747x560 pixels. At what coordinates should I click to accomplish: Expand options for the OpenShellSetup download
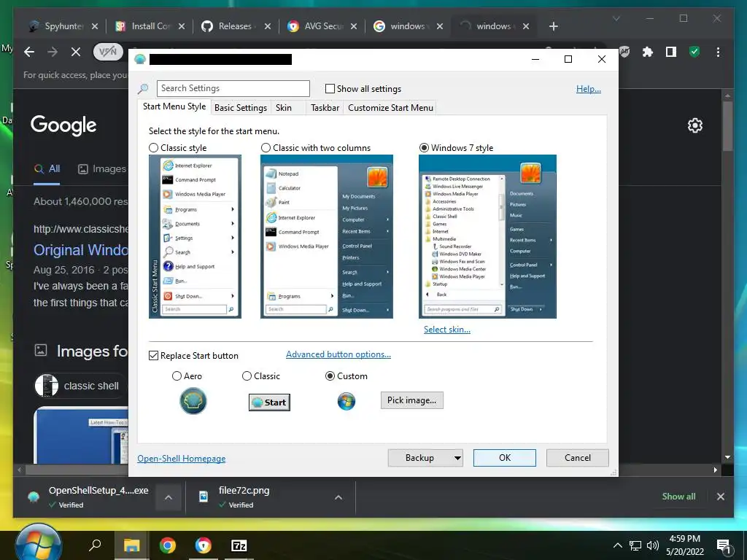(x=169, y=497)
